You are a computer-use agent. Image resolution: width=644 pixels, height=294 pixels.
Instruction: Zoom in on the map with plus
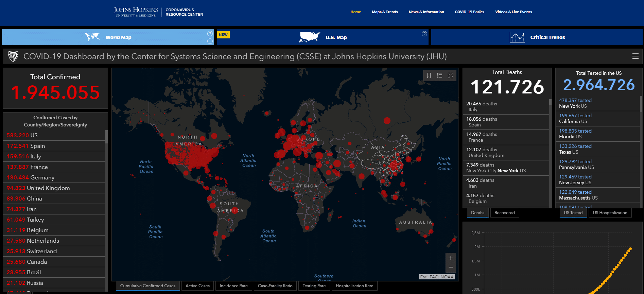click(451, 258)
